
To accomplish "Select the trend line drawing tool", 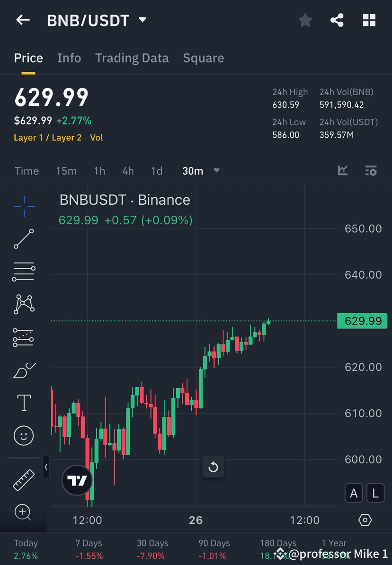I will click(24, 239).
